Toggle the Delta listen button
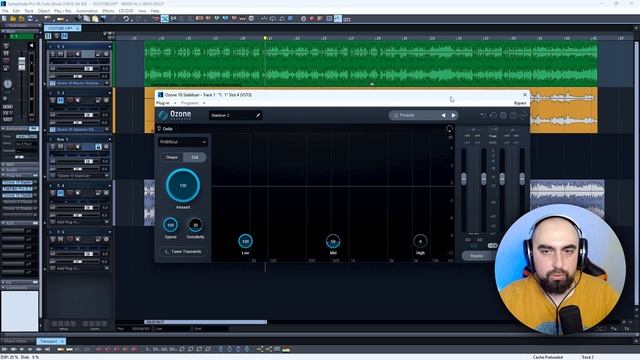Viewport: 640px width, 360px height. [x=165, y=129]
